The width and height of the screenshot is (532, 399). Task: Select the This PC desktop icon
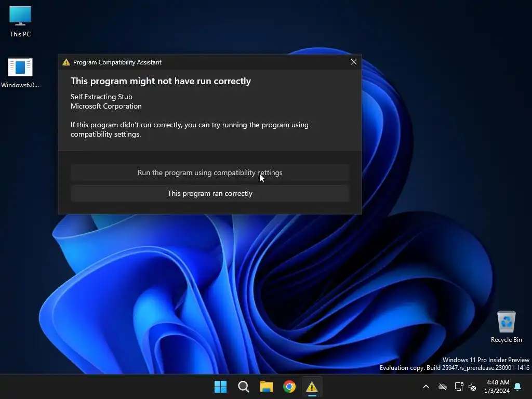(x=20, y=21)
